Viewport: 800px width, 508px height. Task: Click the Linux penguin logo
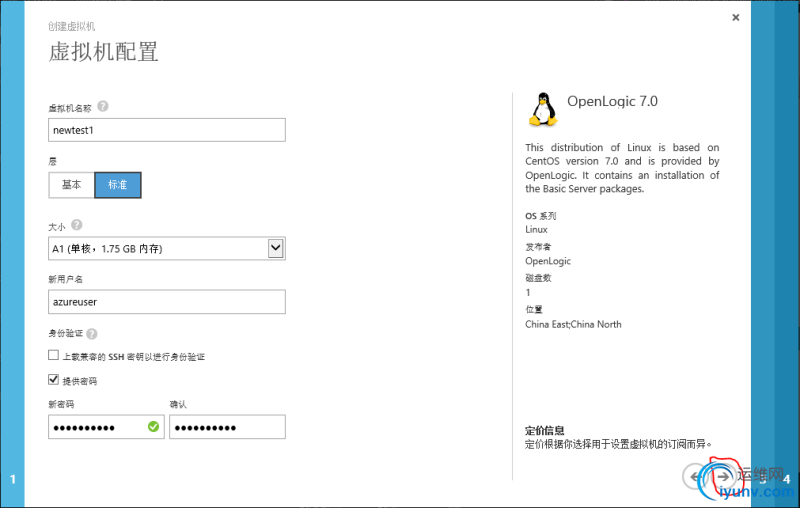coord(543,109)
